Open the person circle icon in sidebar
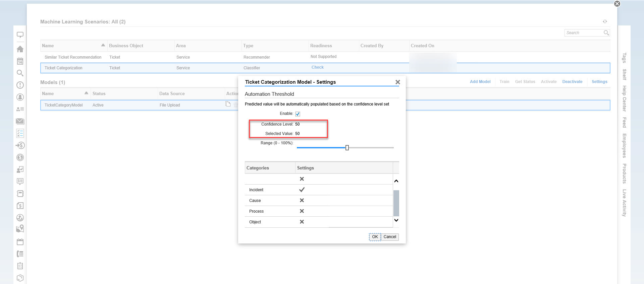 point(20,97)
